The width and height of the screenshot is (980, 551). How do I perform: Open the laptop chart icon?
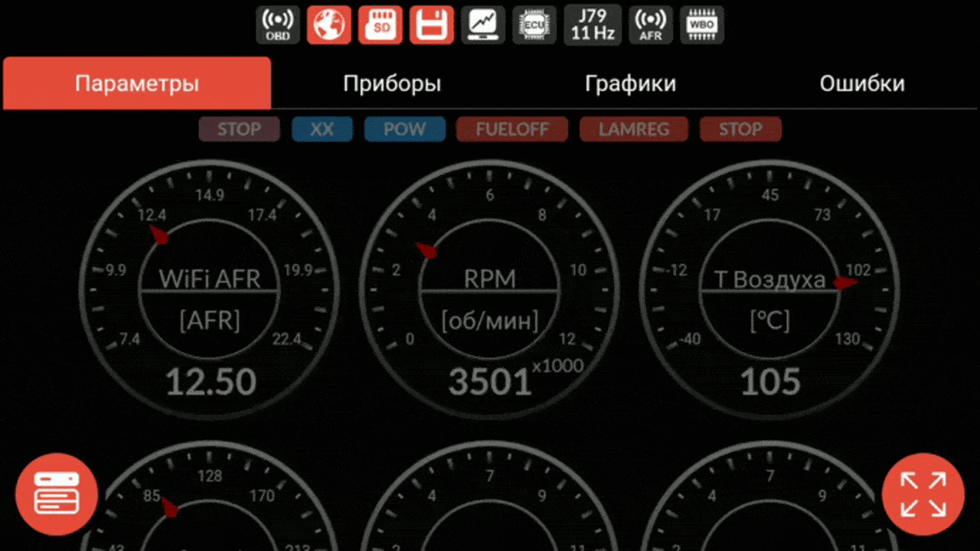coord(483,25)
